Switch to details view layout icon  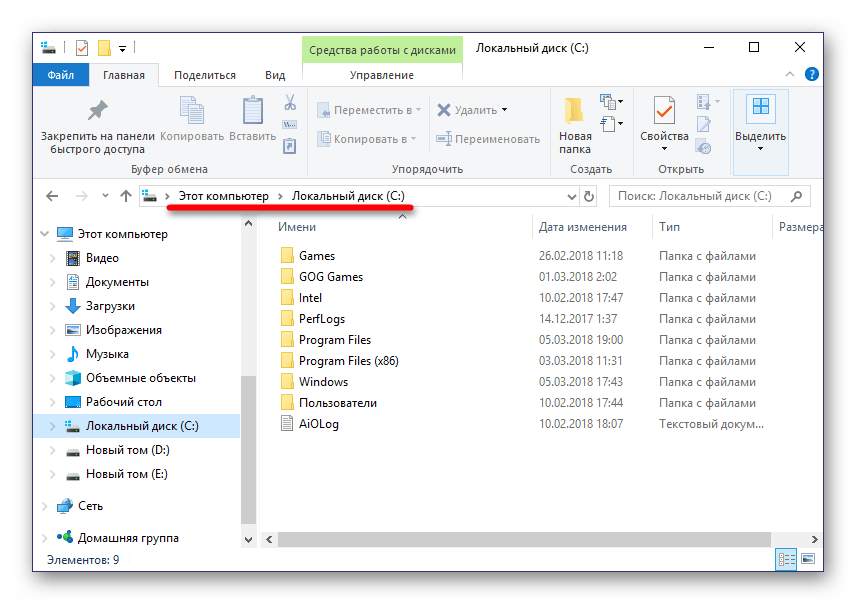pos(786,559)
